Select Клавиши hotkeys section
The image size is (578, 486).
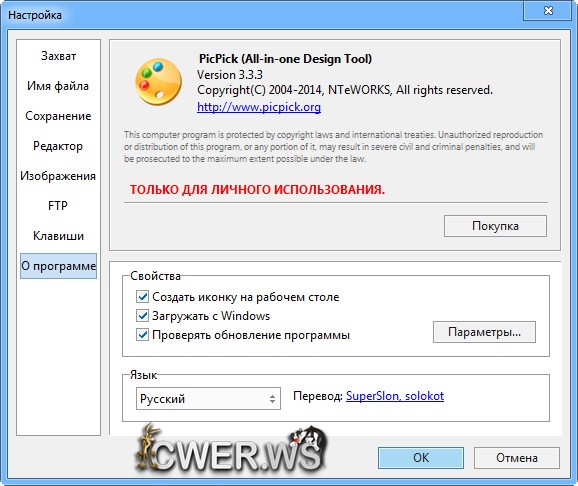58,236
